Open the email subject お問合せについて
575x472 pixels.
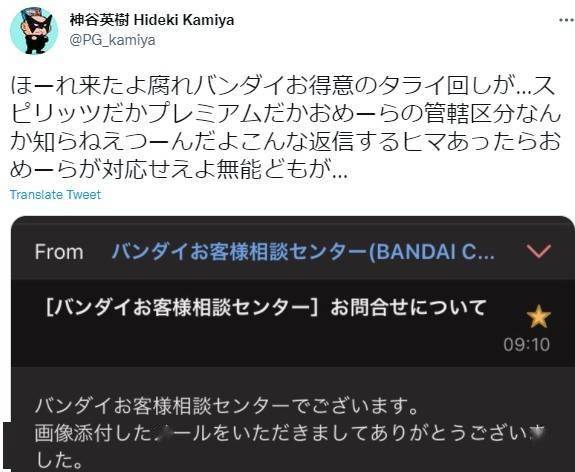408,307
